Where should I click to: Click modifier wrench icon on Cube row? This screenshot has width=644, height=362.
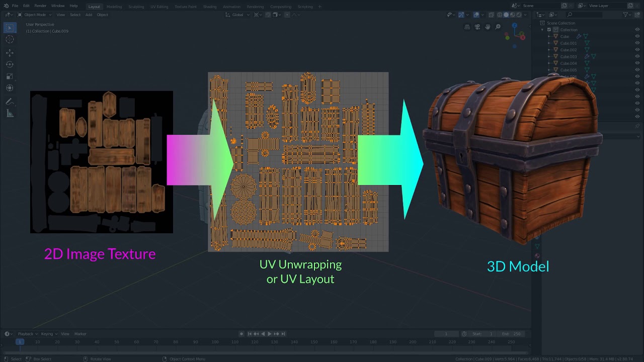[579, 36]
